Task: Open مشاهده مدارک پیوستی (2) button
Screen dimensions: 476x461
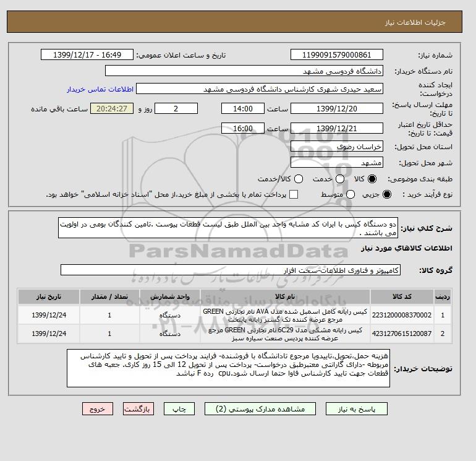Action: [x=260, y=409]
